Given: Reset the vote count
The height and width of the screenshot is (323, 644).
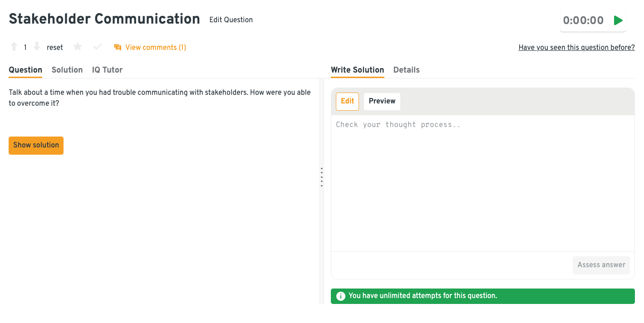Looking at the screenshot, I should 55,47.
